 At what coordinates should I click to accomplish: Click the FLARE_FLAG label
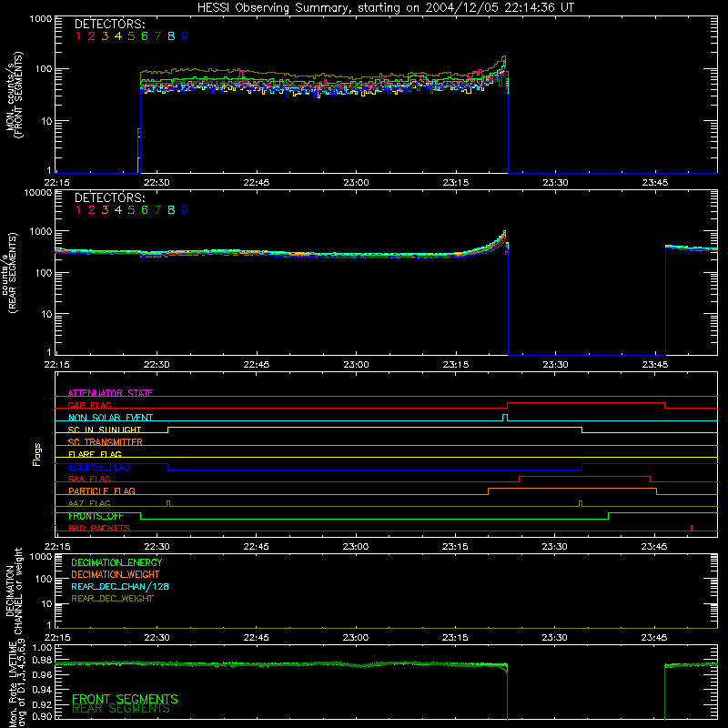(95, 454)
